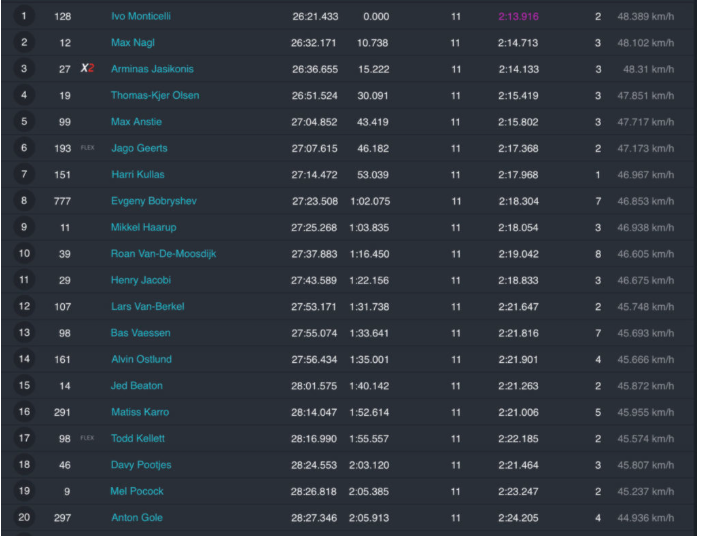
Task: Click rider number 777
Action: [63, 201]
